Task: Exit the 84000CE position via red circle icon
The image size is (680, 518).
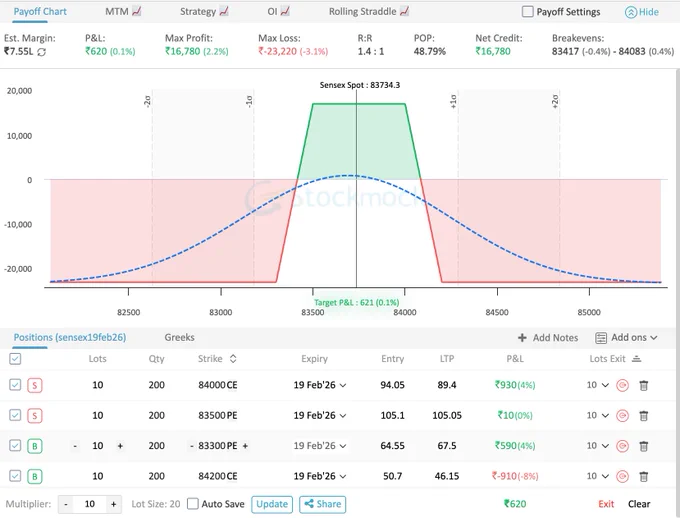Action: pos(622,385)
